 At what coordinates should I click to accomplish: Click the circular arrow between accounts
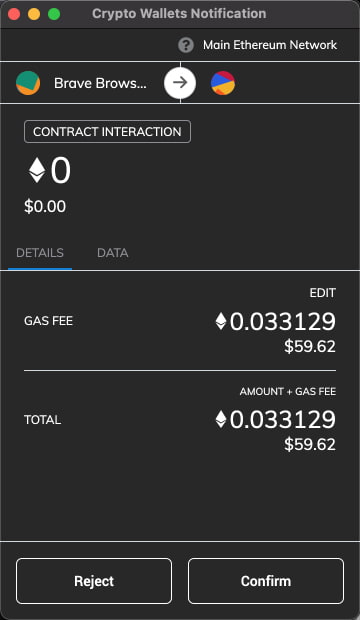point(180,83)
